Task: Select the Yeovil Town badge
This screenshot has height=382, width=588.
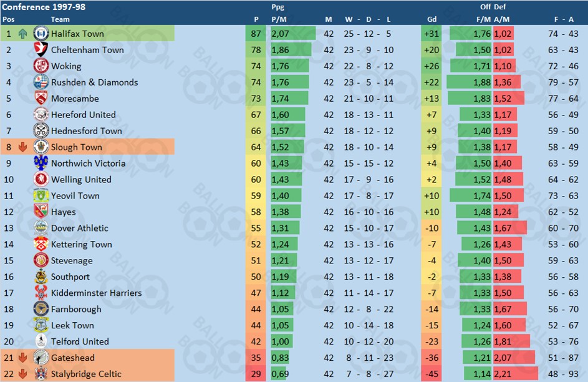Action: 41,195
